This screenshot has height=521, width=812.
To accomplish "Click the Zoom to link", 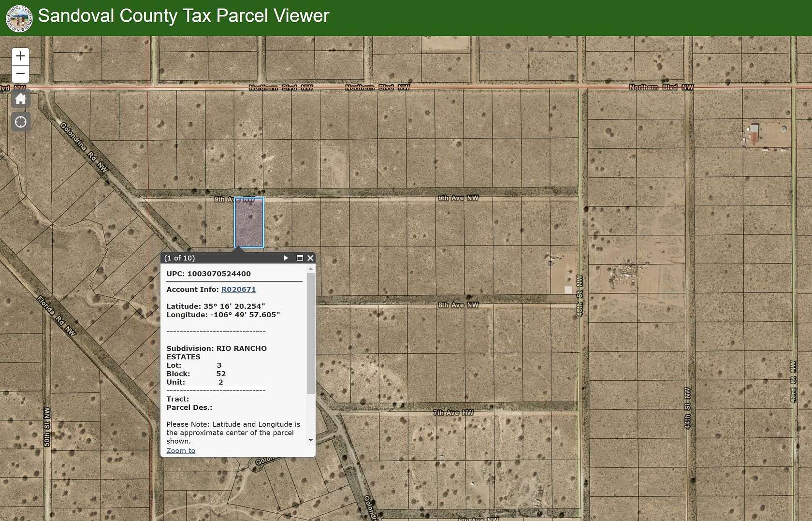I will tap(180, 450).
